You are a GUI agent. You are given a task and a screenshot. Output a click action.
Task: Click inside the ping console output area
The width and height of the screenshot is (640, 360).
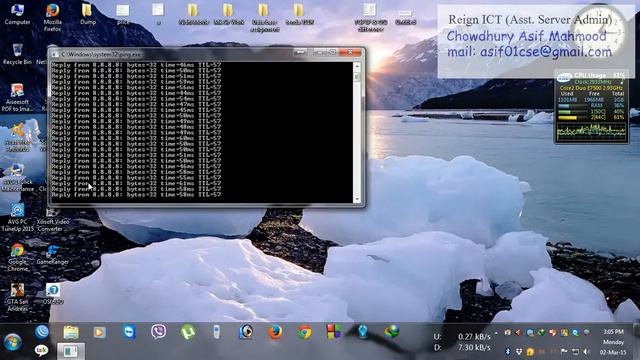click(x=202, y=132)
